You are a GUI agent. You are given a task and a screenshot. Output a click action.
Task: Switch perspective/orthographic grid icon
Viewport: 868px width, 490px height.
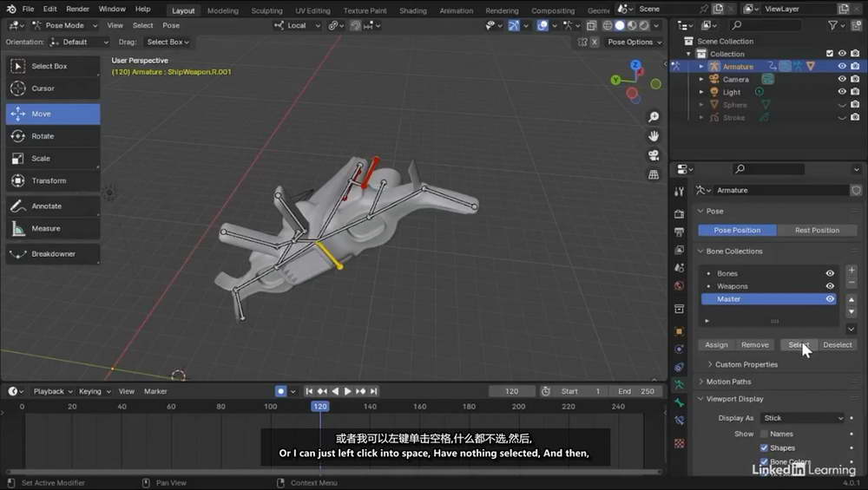pyautogui.click(x=654, y=175)
